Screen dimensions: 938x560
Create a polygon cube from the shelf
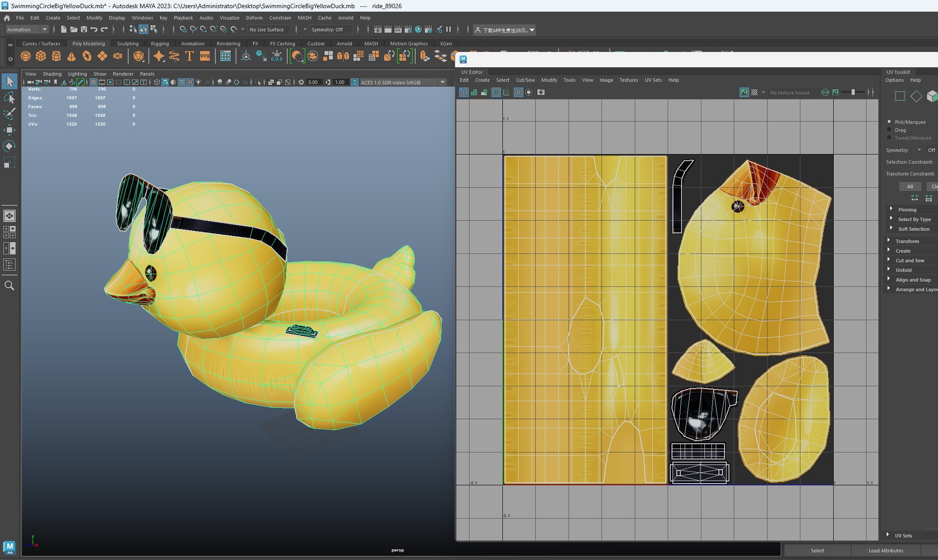tap(41, 56)
